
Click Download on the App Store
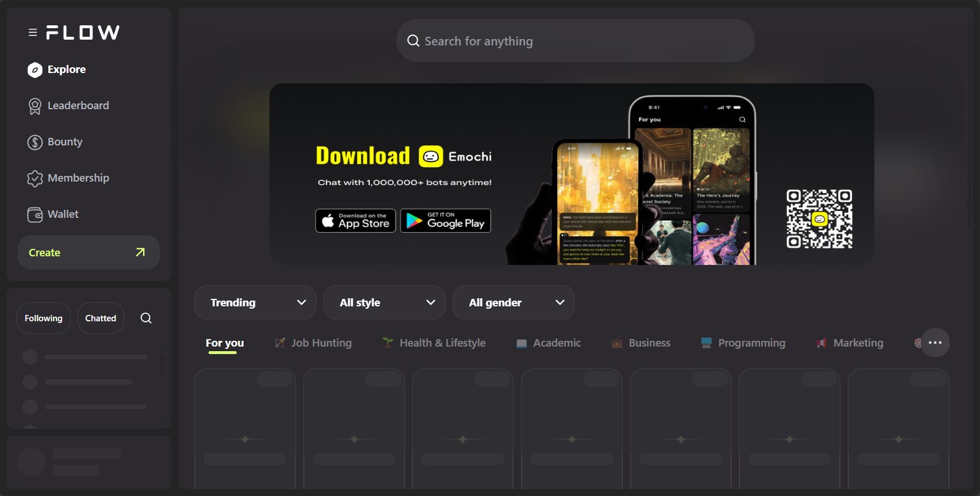click(356, 221)
